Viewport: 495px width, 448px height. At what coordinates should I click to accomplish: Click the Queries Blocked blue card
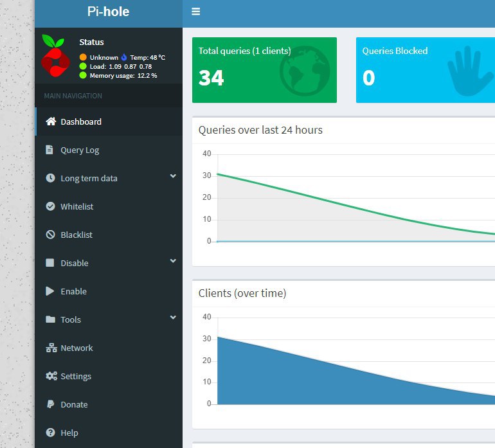[x=426, y=70]
